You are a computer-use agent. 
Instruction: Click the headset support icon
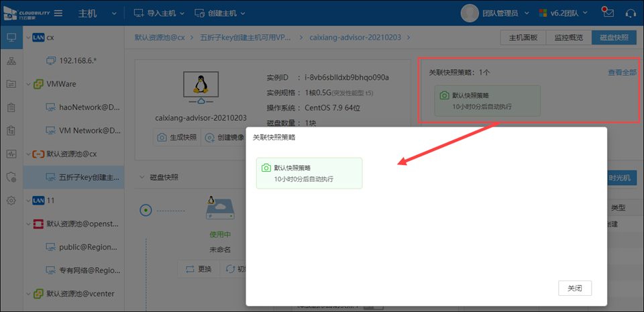click(630, 13)
